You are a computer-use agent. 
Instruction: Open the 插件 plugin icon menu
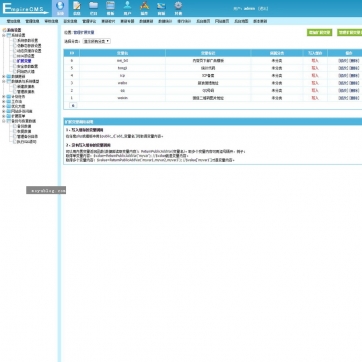pyautogui.click(x=144, y=8)
